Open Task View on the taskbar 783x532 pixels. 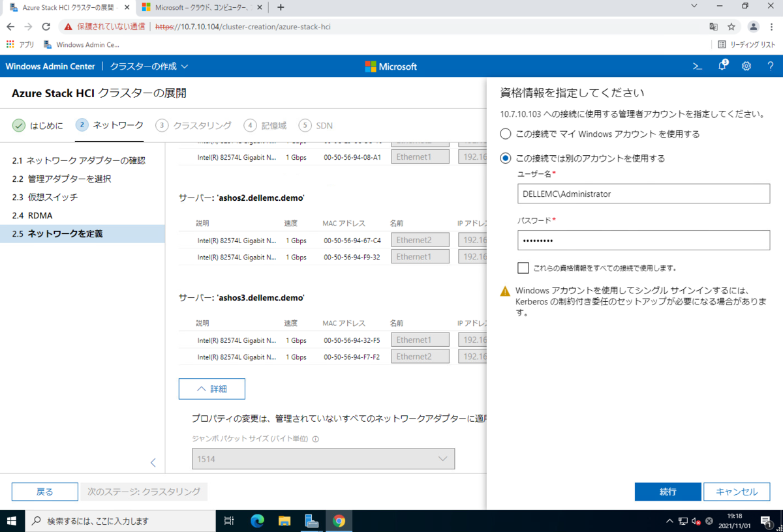(x=229, y=521)
